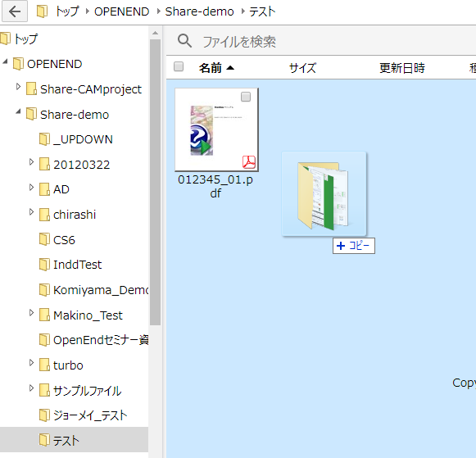Expand the chirashi folder node

(x=31, y=212)
